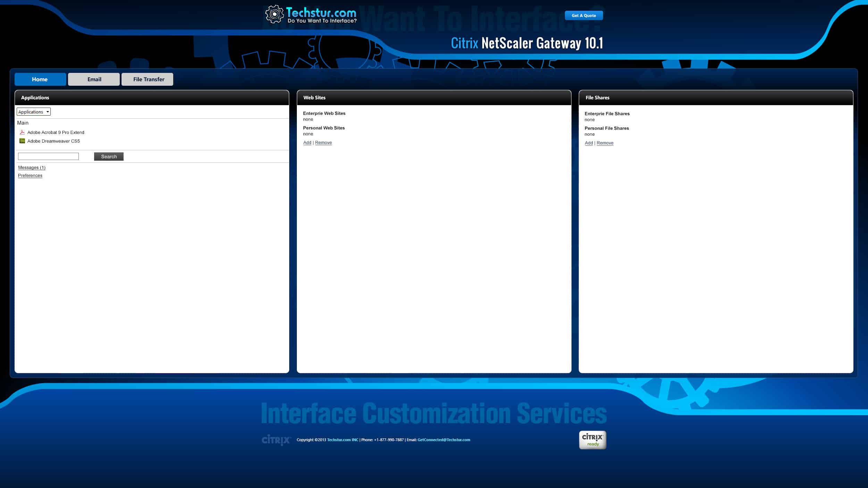
Task: Click Remove under Web Sites
Action: (x=323, y=142)
